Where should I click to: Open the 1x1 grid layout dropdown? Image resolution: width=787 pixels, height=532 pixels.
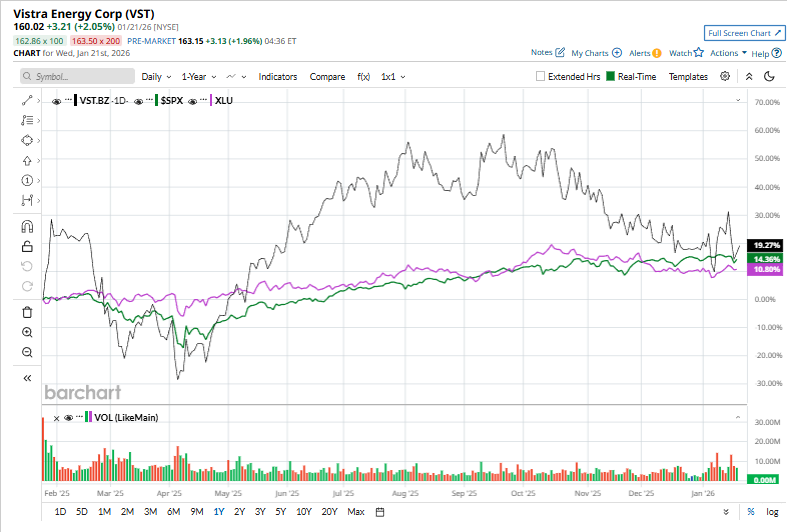[393, 77]
